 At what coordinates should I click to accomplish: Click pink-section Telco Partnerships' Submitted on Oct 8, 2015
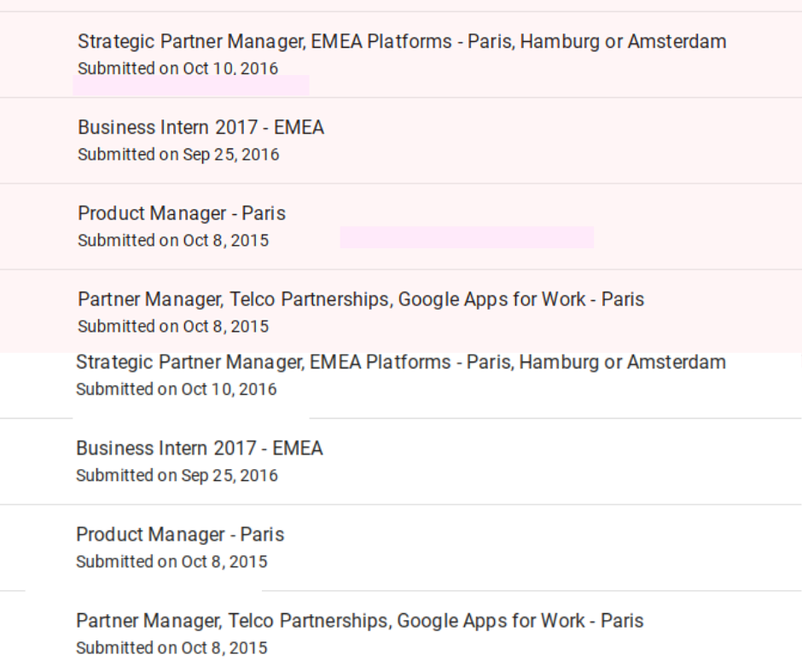(173, 327)
